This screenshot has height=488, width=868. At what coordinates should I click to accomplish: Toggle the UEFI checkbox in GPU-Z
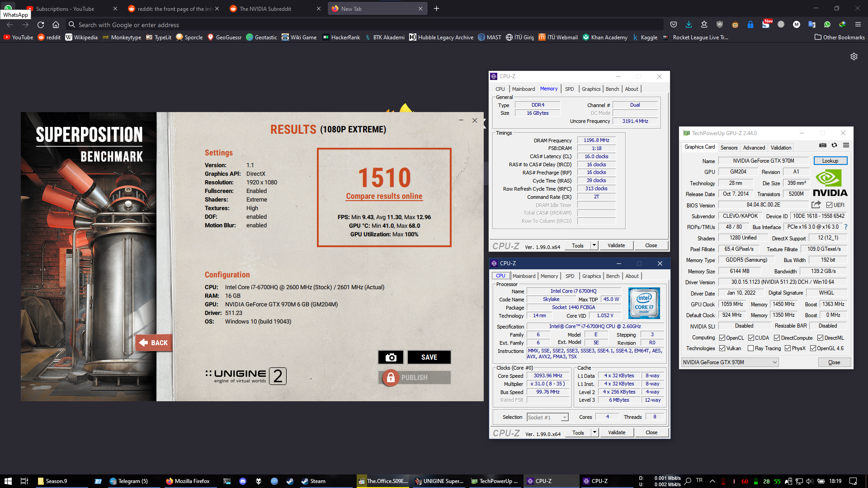829,205
